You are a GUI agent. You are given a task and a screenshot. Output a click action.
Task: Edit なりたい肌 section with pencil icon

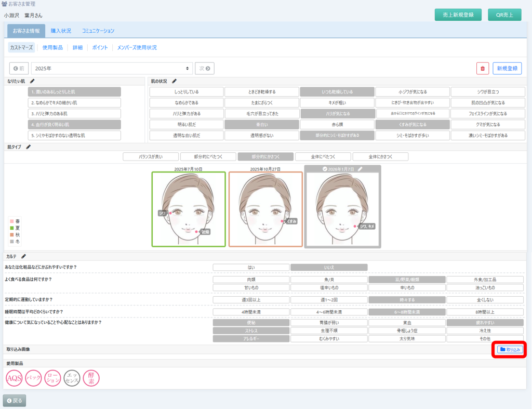(32, 81)
